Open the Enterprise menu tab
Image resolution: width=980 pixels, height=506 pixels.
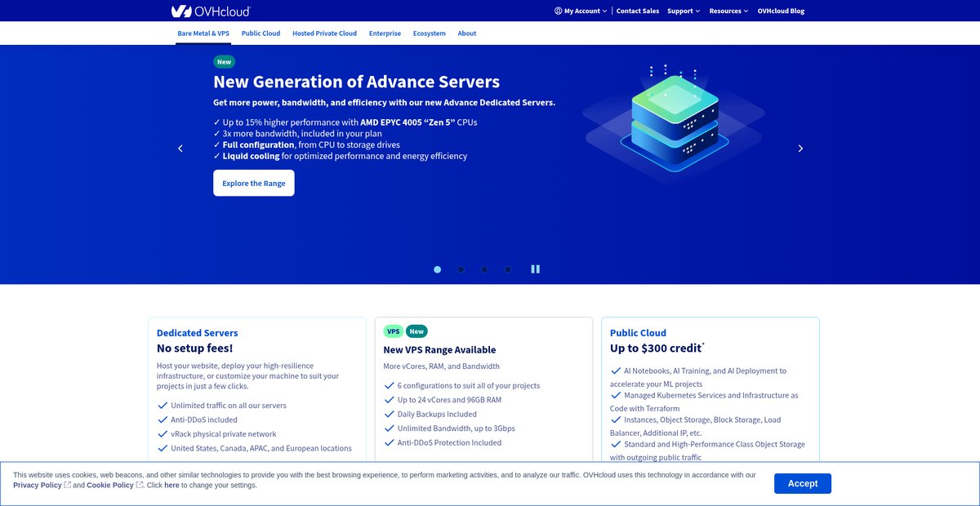(385, 33)
